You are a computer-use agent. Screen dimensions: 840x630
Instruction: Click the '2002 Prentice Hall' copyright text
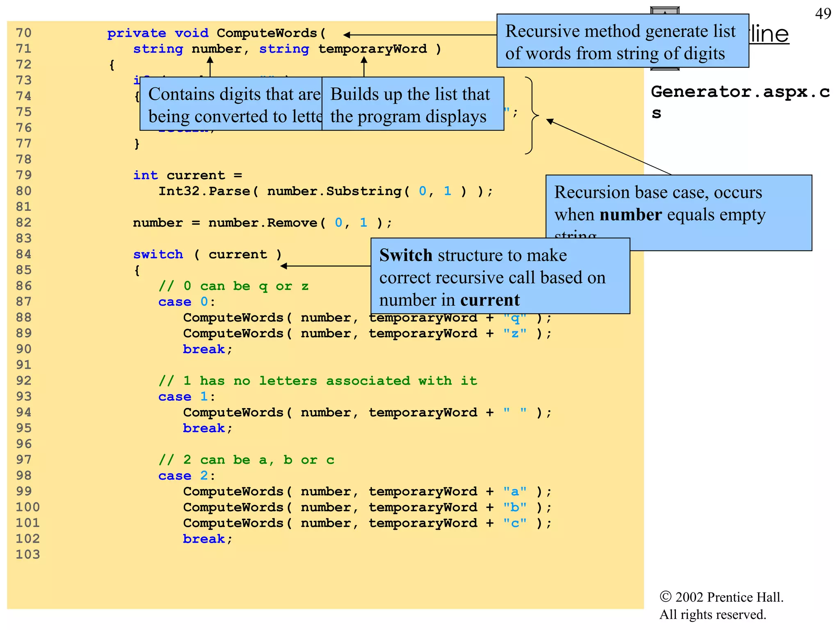click(x=721, y=597)
